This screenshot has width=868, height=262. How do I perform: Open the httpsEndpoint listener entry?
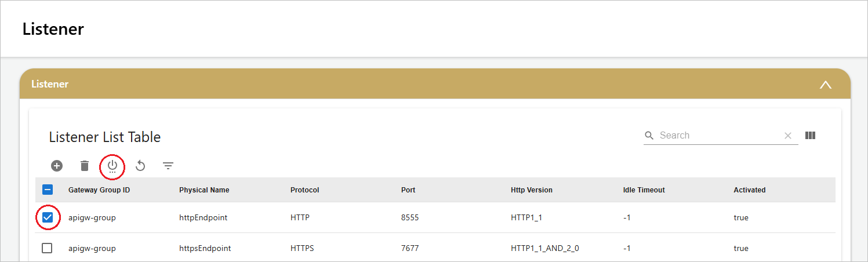(x=205, y=248)
